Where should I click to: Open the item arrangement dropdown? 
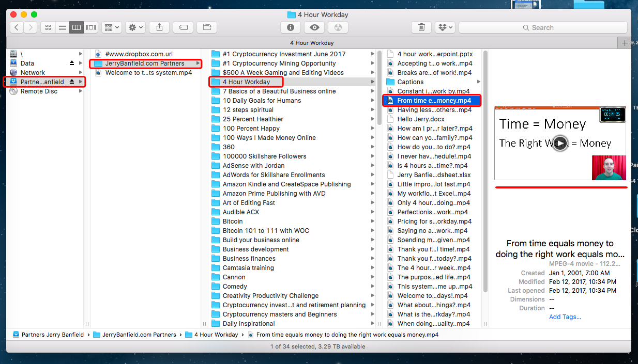111,27
